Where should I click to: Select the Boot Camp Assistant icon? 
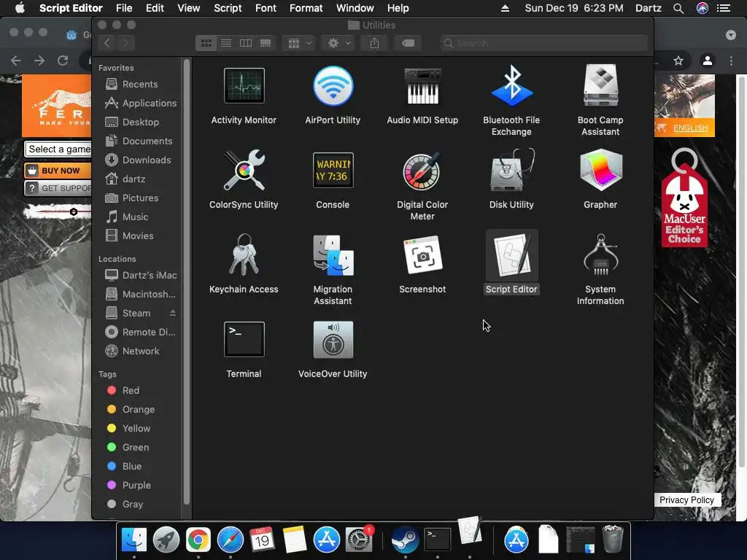point(601,86)
